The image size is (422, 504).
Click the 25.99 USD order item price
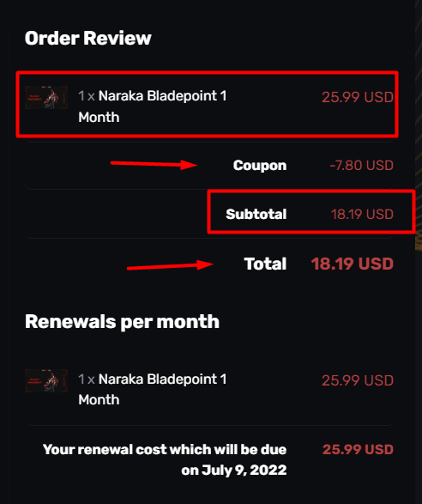pos(358,97)
